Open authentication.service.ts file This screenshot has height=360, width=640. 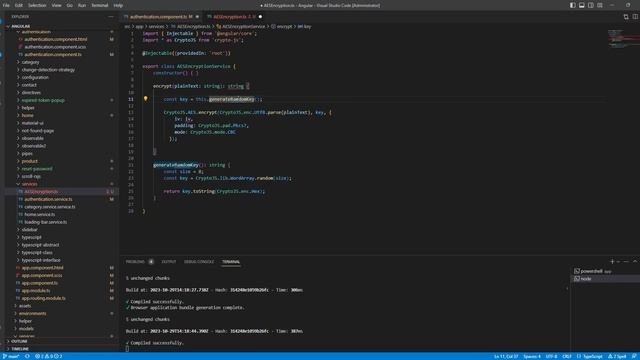[48, 199]
